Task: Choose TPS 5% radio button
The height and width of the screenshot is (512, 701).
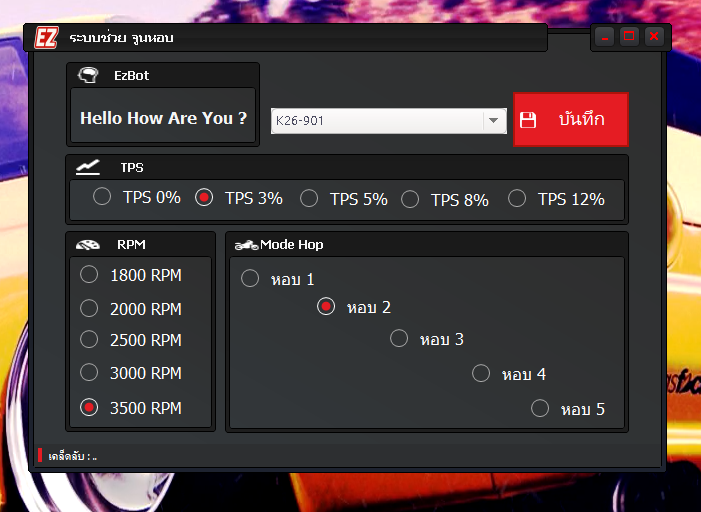Action: pos(309,198)
